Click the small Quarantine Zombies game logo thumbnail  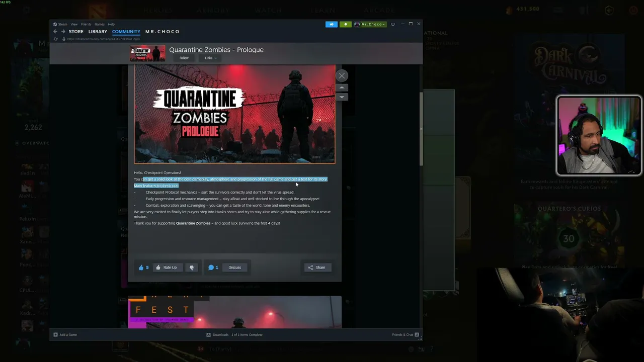coord(147,53)
